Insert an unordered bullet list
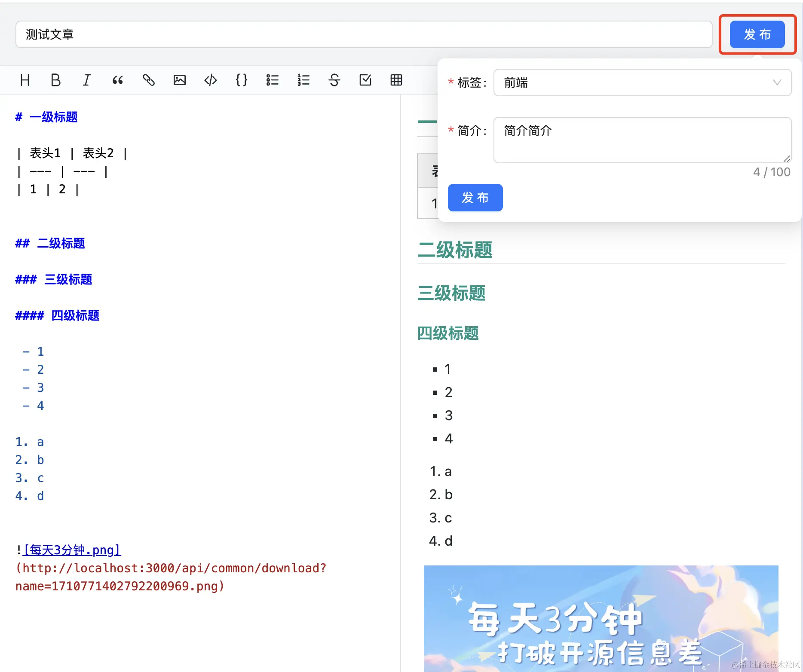 [x=273, y=80]
